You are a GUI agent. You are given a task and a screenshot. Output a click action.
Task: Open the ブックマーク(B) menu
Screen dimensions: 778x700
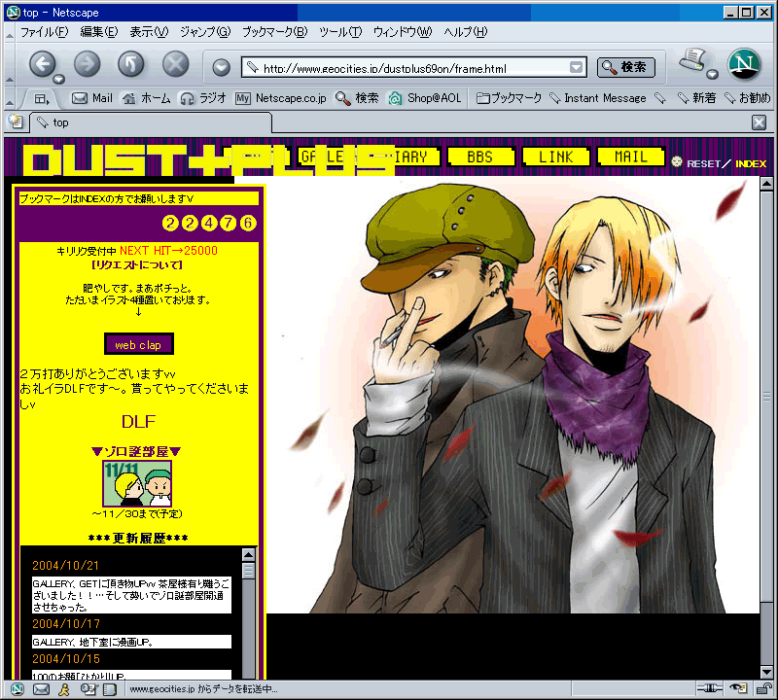tap(274, 32)
